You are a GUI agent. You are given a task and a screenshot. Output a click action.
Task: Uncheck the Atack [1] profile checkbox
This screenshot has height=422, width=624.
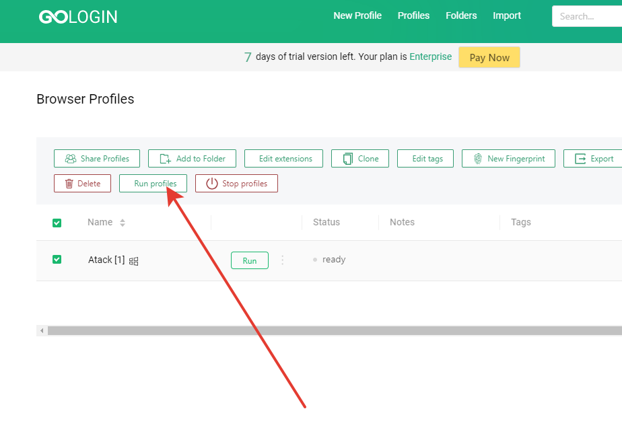[x=57, y=260]
